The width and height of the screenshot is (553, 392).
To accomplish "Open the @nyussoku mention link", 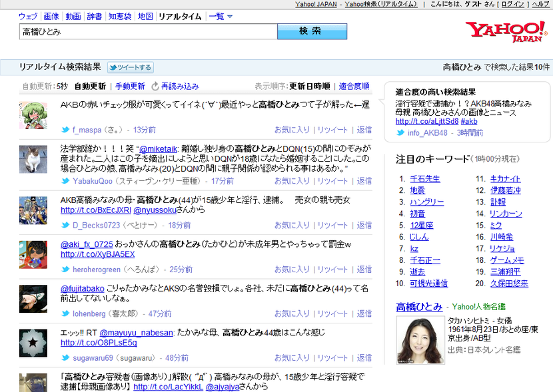I will (155, 210).
